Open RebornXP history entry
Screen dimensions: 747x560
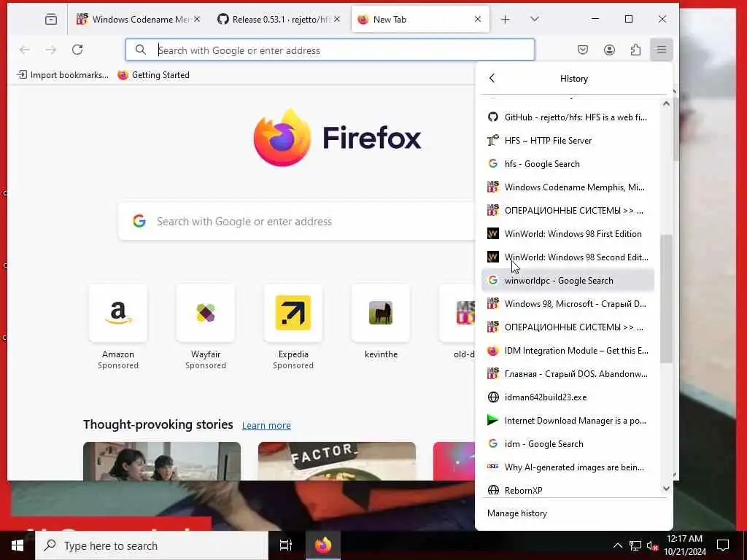568,490
